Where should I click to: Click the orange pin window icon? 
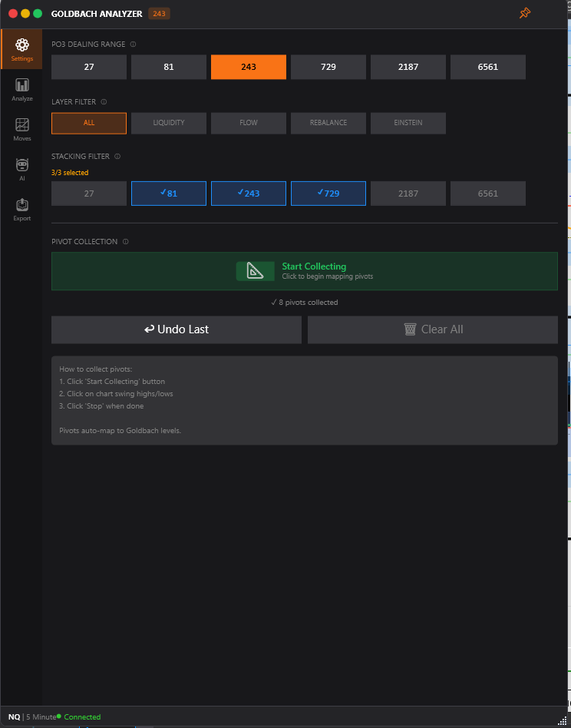pos(525,13)
